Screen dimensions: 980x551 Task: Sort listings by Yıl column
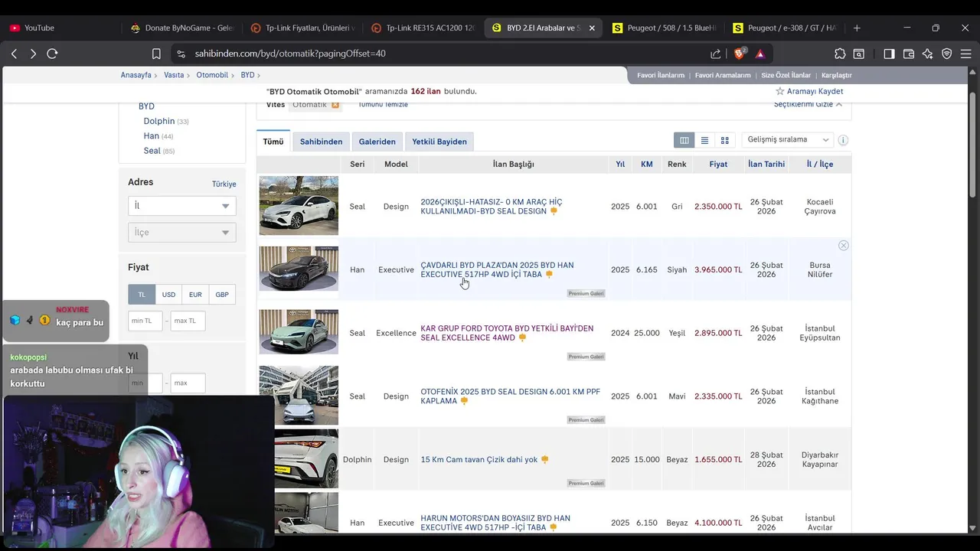620,165
